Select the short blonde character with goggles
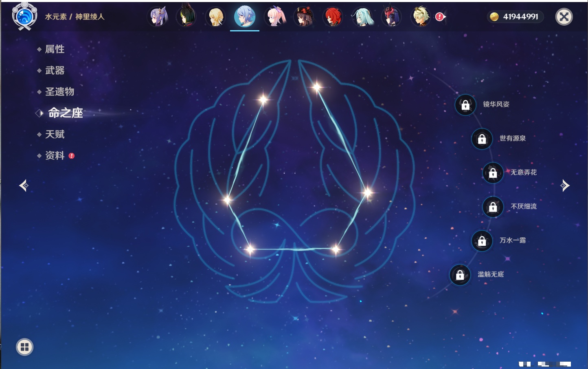This screenshot has width=588, height=369. 421,17
